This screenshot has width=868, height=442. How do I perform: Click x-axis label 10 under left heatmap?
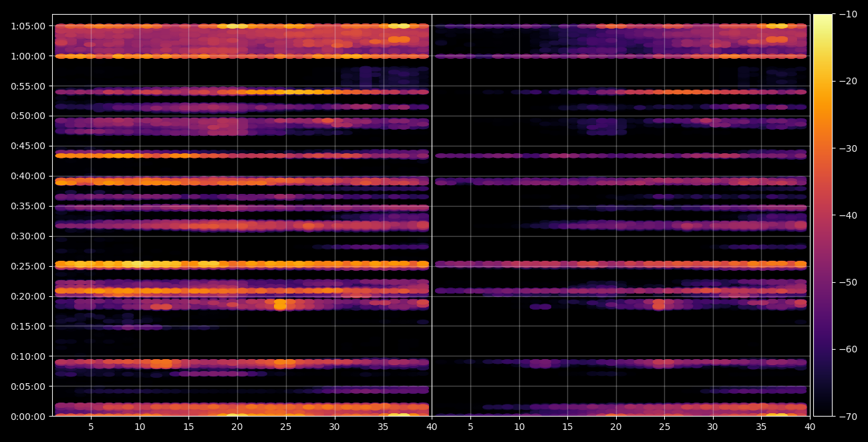point(140,426)
